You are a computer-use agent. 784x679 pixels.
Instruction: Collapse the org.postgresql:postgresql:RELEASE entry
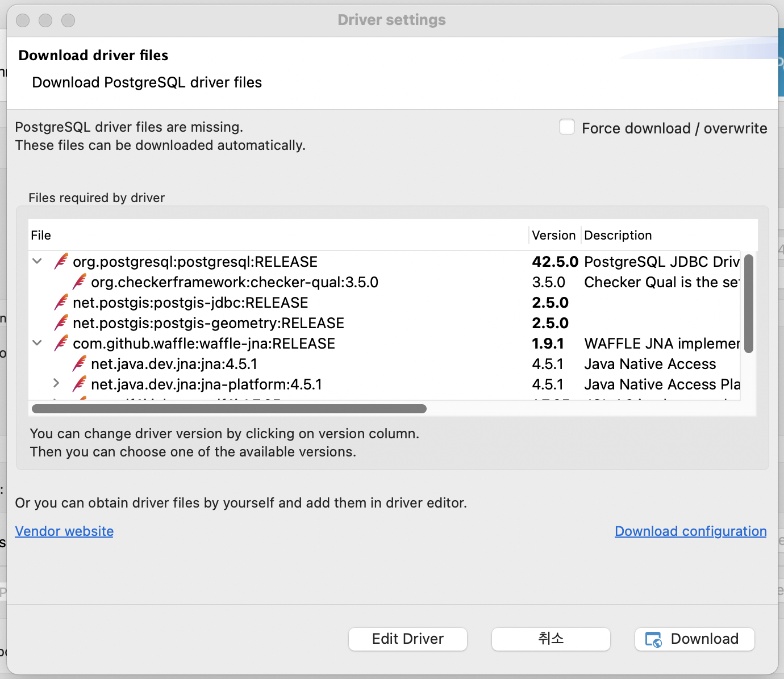pyautogui.click(x=37, y=261)
